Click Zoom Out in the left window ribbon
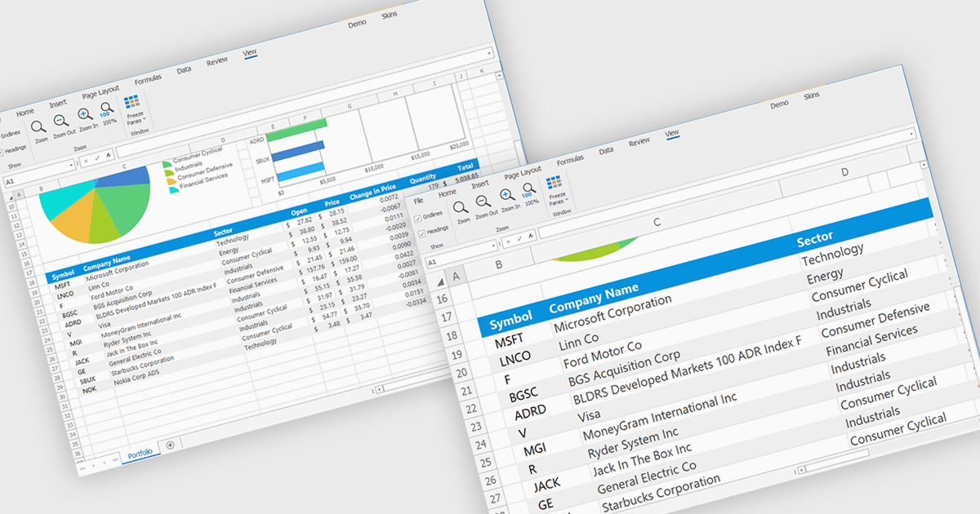The image size is (980, 514). point(61,118)
